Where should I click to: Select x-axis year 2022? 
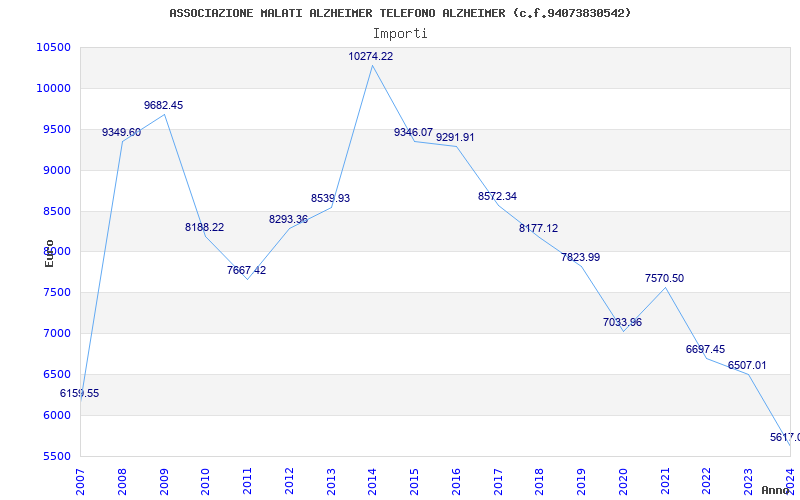coord(707,482)
